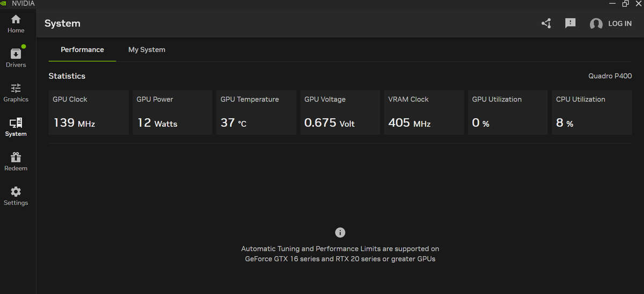
Task: Click the user avatar icon
Action: [596, 24]
